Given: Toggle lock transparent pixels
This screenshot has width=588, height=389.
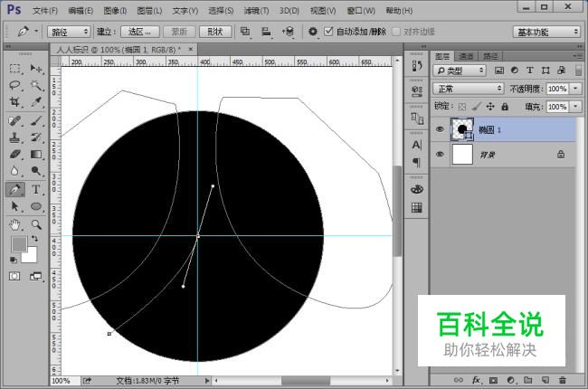Looking at the screenshot, I should click(x=462, y=107).
